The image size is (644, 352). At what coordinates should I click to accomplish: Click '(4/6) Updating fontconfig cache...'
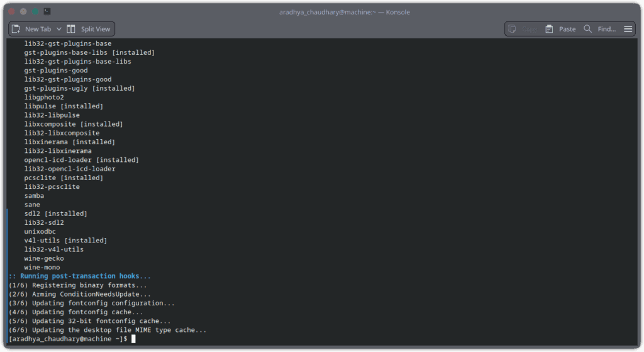pyautogui.click(x=75, y=312)
